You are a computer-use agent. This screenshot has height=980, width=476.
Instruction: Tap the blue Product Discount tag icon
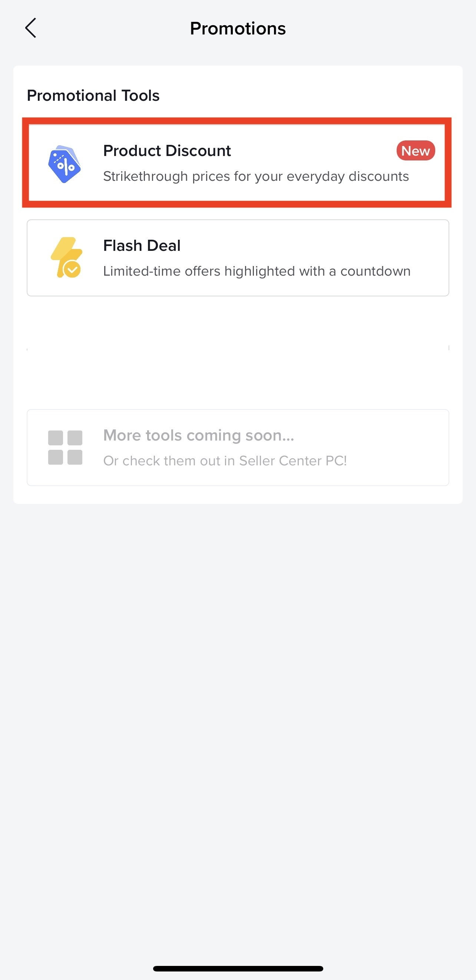tap(64, 164)
